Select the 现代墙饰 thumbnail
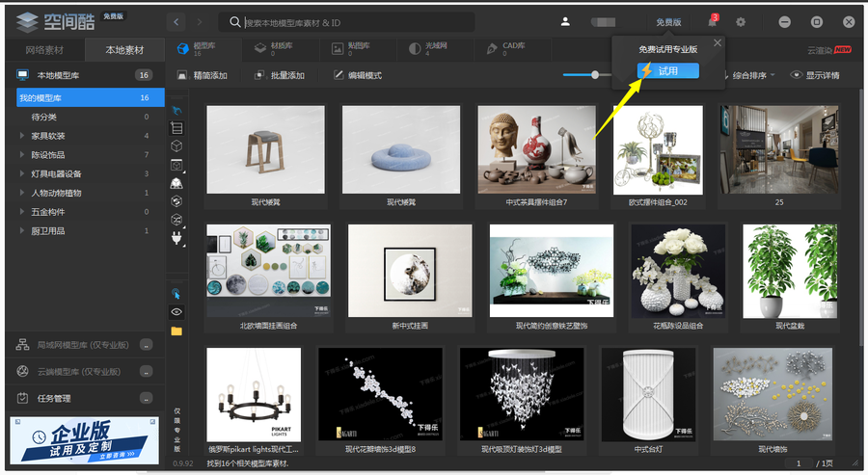Screen dimensions: 868x475 pos(773,394)
